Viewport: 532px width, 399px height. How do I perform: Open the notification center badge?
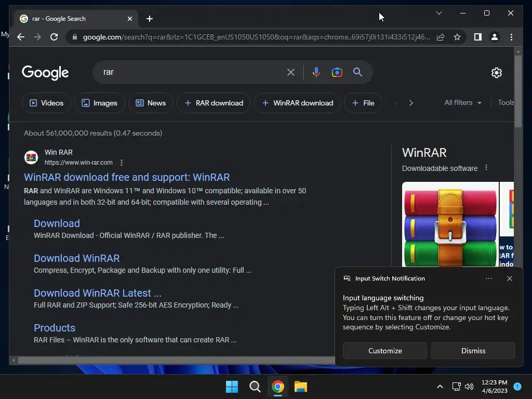tap(517, 387)
